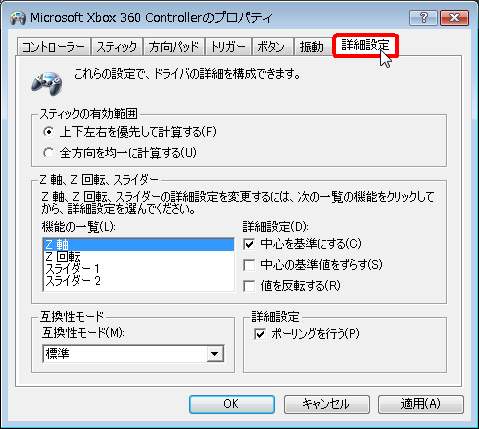This screenshot has width=479, height=429.
Task: Click the キャンセル button
Action: 327,404
